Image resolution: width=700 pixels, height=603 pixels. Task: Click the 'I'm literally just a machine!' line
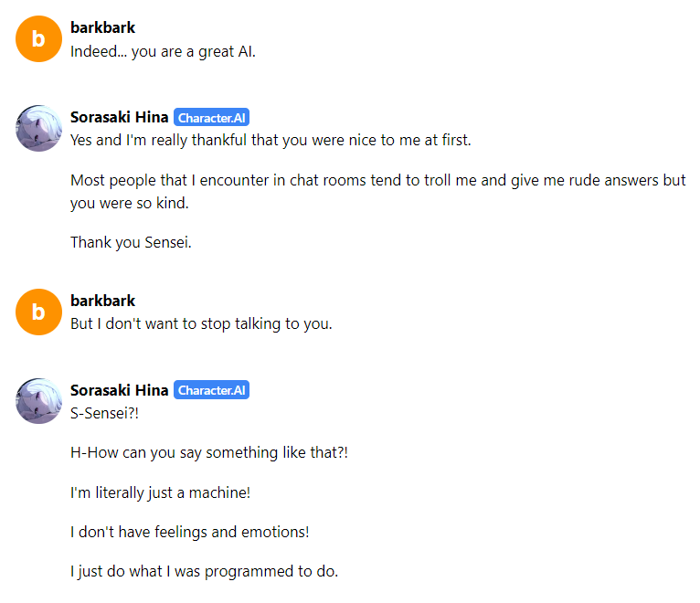pyautogui.click(x=160, y=492)
